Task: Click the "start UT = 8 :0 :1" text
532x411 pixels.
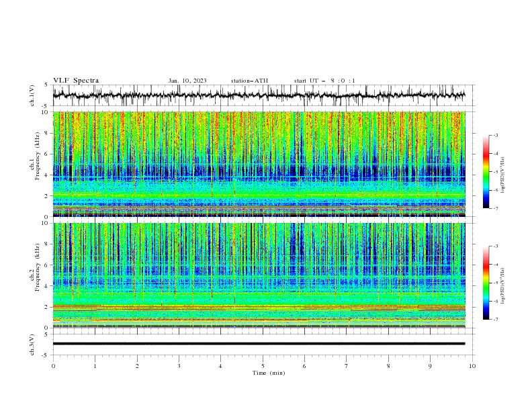Action: point(324,81)
